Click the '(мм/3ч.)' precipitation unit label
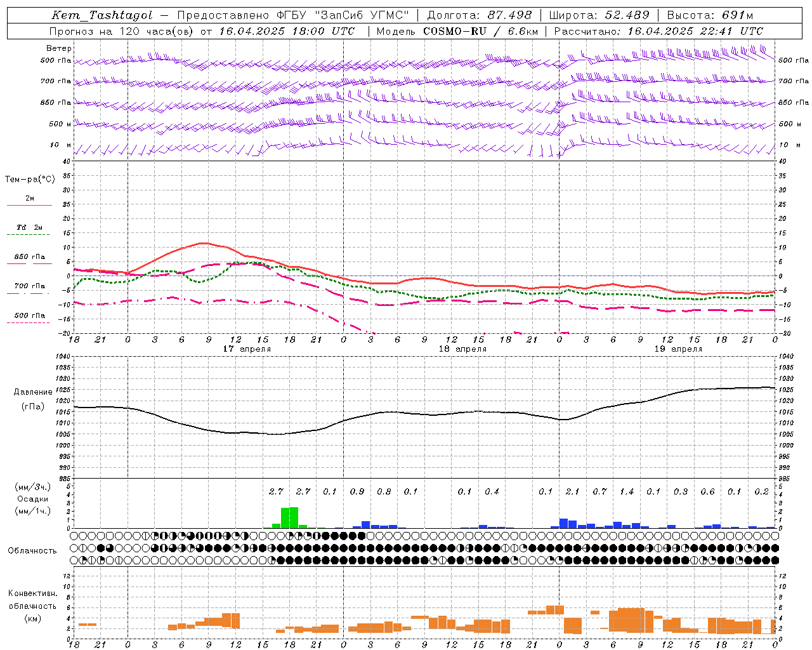 point(33,487)
